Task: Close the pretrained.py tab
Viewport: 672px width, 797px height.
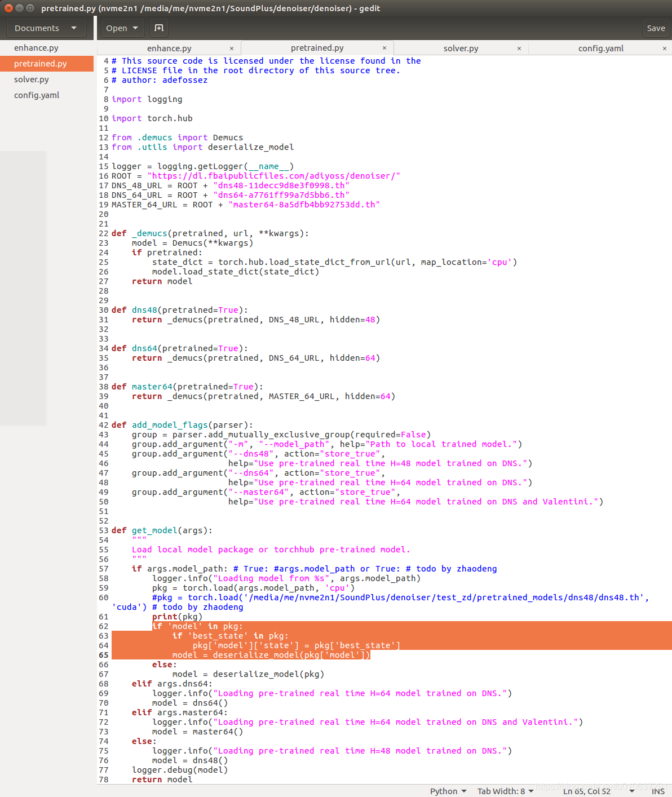Action: [384, 48]
